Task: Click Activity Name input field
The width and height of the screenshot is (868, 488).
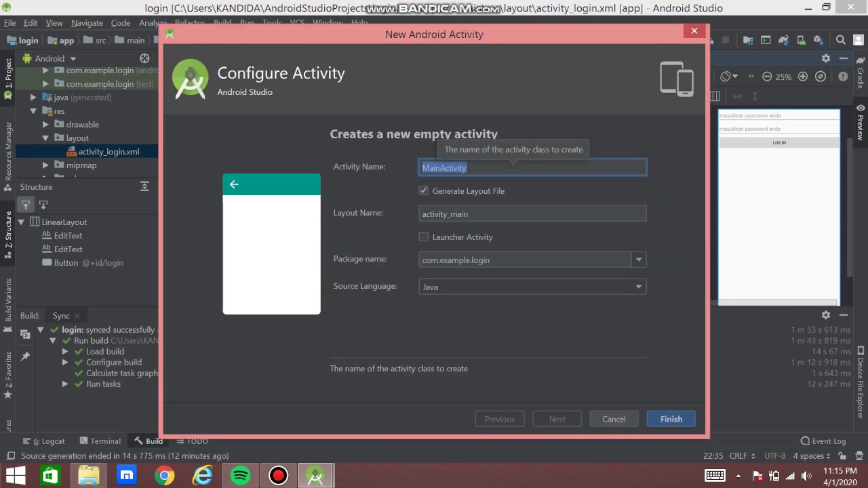Action: pyautogui.click(x=532, y=167)
